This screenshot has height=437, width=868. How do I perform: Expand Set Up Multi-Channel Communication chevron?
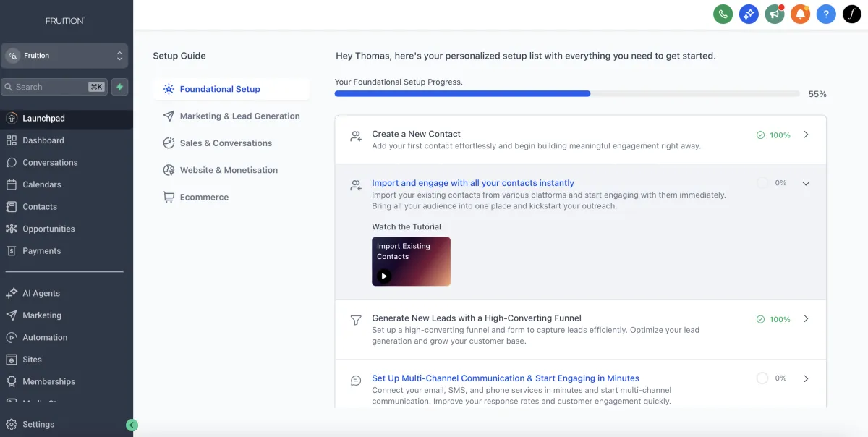(807, 378)
